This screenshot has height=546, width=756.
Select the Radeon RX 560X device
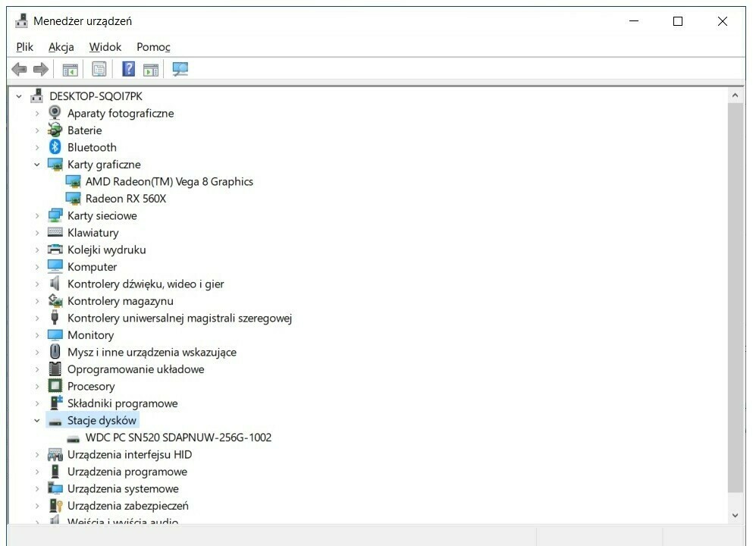tap(125, 199)
